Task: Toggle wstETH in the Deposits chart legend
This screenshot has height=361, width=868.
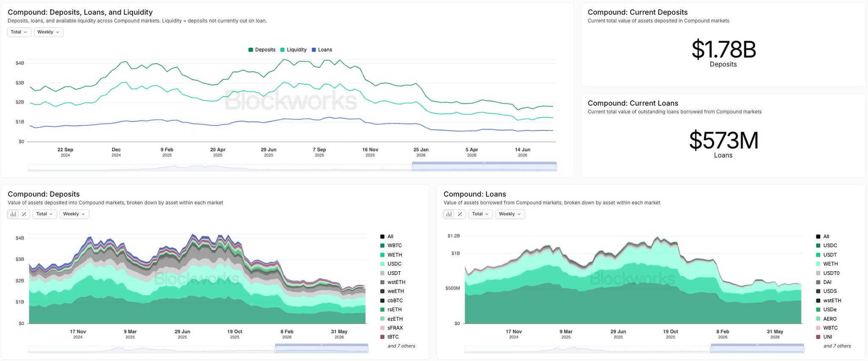Action: 393,282
